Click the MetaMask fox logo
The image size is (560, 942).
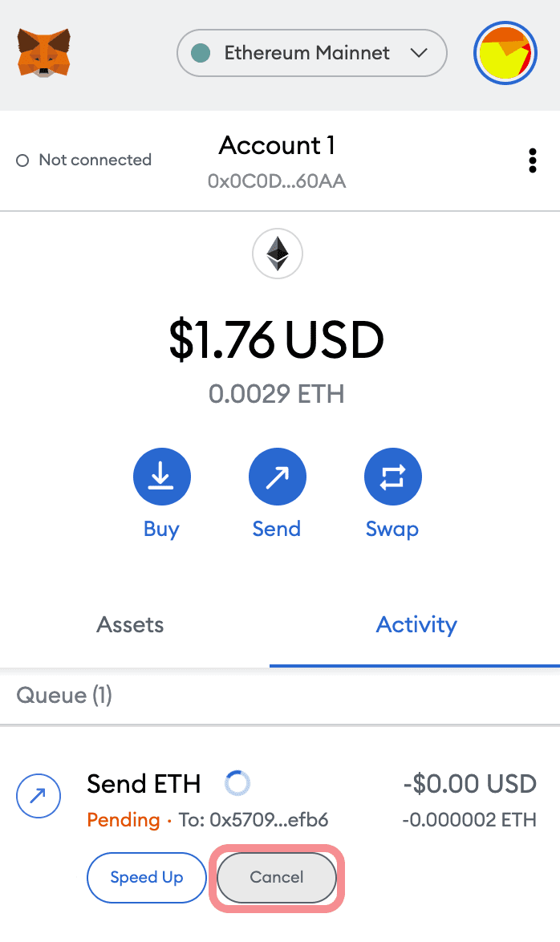tap(44, 53)
